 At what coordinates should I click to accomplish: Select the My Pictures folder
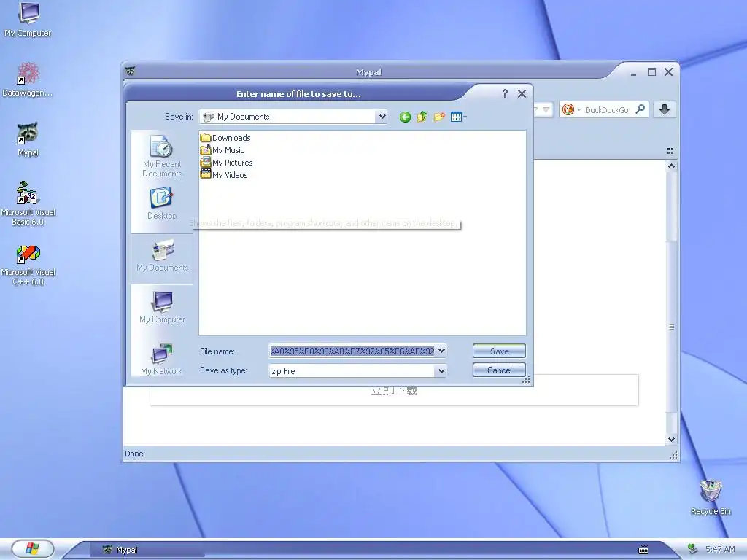(x=227, y=163)
